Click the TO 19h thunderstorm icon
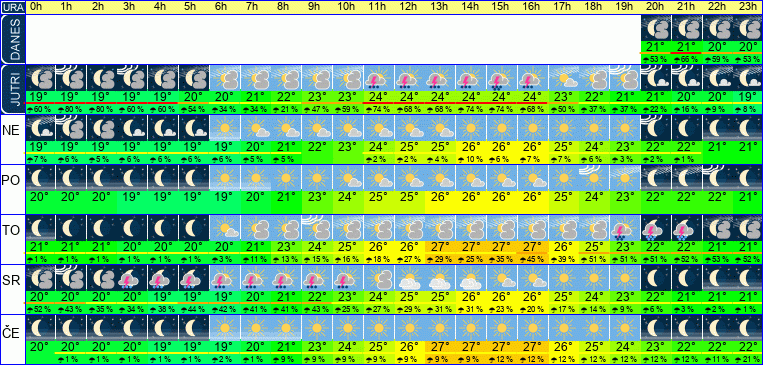The image size is (763, 365). (626, 228)
